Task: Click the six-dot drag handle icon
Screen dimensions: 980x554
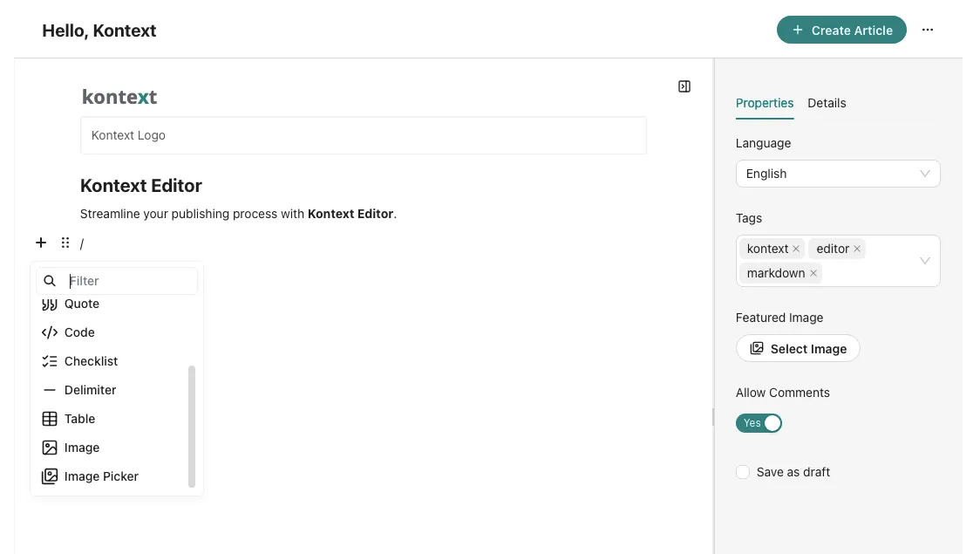Action: click(x=65, y=243)
